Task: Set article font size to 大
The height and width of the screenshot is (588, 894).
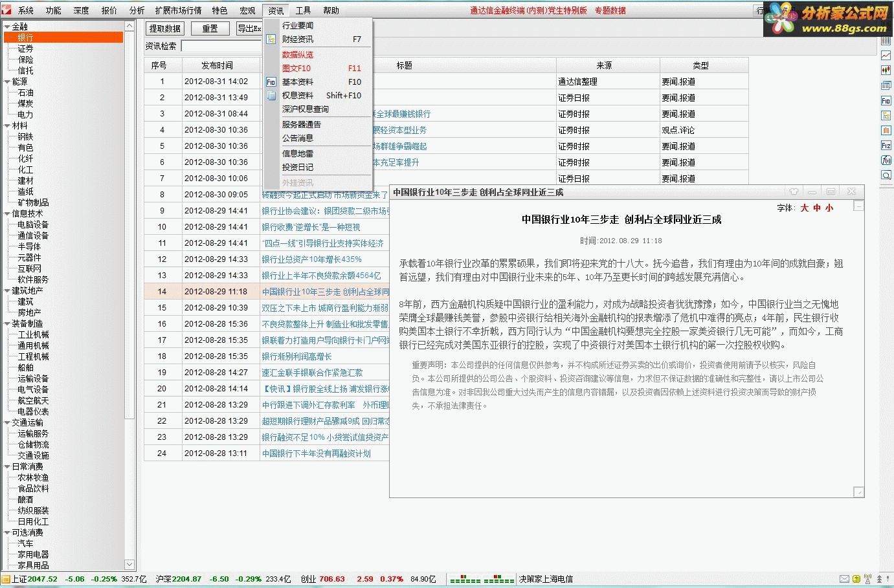Action: (805, 208)
